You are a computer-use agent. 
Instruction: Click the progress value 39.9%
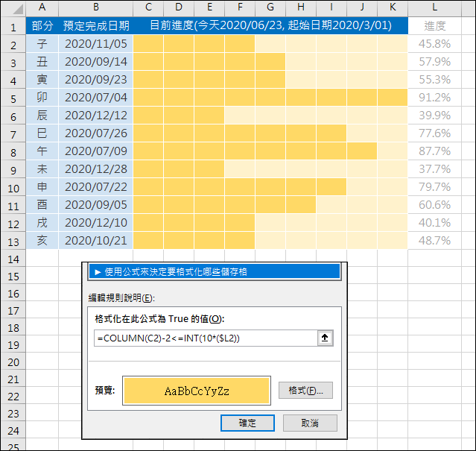click(435, 116)
